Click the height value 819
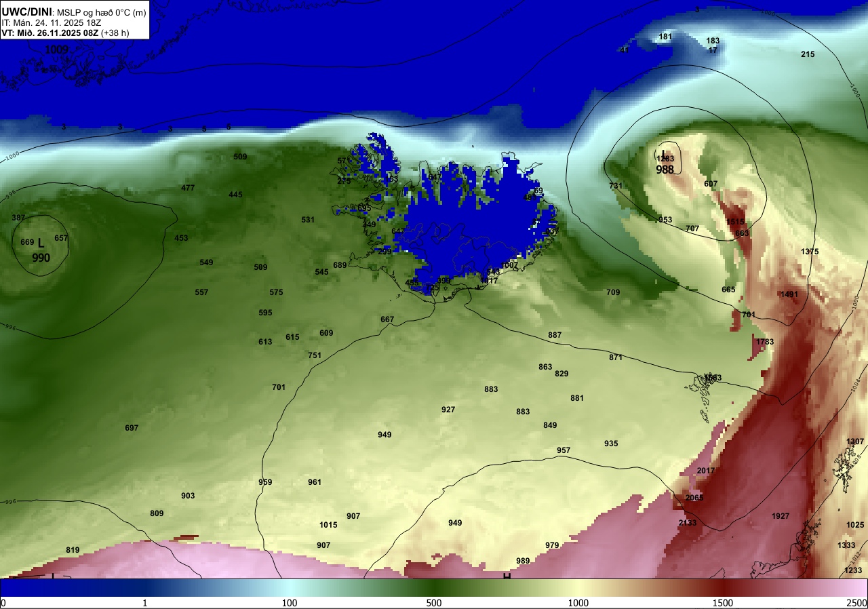Screen dimensions: 868x609 73,550
